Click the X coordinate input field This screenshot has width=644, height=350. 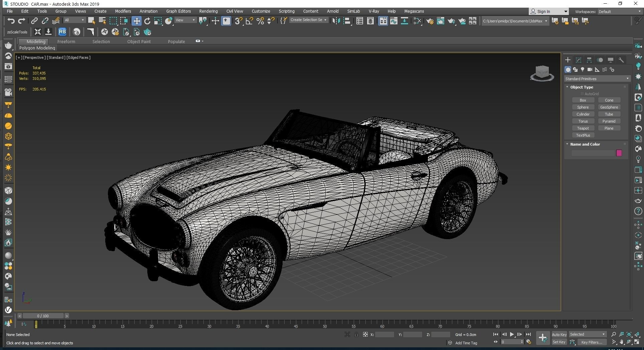(x=384, y=334)
